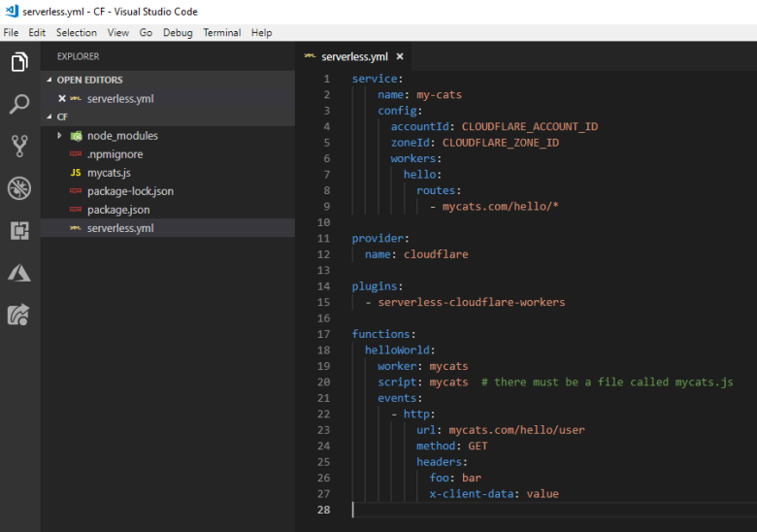The image size is (757, 532).
Task: Click 'cloudflare' provider name on line 12
Action: coord(436,254)
